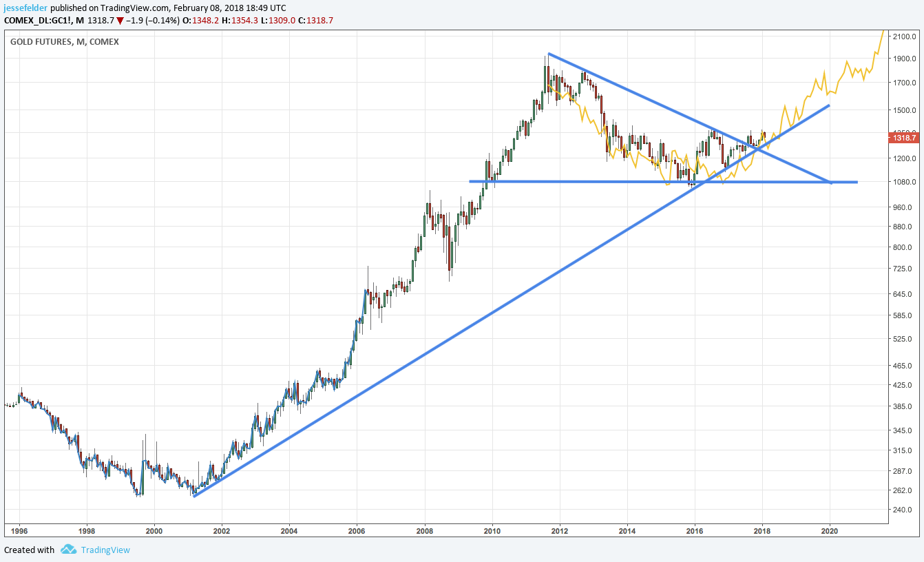This screenshot has width=924, height=562.
Task: Click the 2016 year label on time axis
Action: tap(695, 531)
